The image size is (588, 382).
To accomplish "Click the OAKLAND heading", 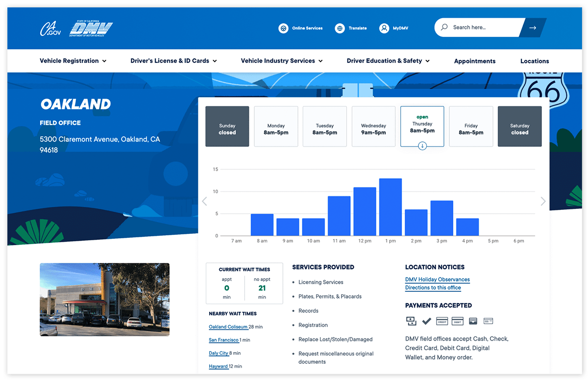I will [75, 104].
